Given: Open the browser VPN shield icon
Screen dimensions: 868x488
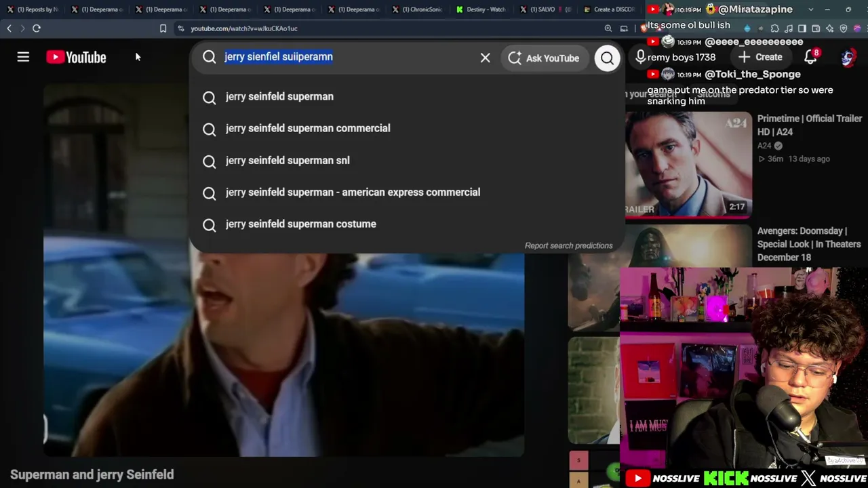Looking at the screenshot, I should 844,28.
